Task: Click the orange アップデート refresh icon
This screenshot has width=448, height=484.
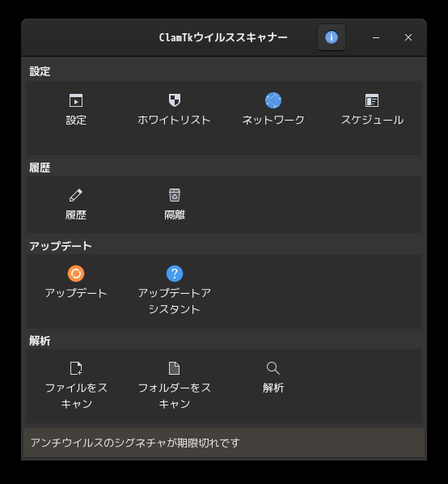Action: click(x=76, y=274)
